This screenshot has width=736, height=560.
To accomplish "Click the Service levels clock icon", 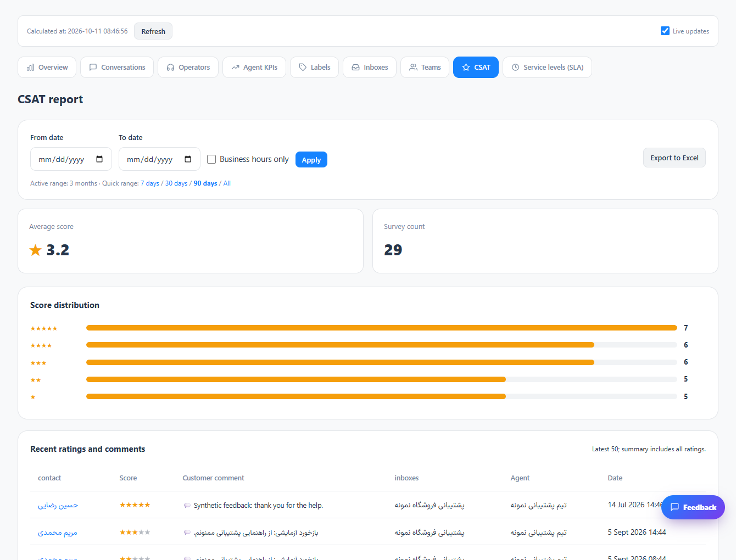I will (515, 68).
